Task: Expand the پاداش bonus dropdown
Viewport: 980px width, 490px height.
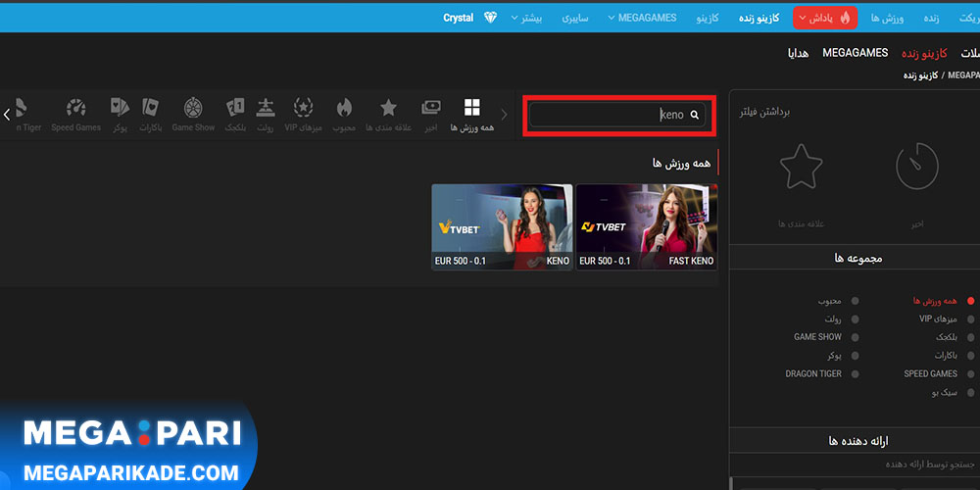Action: [825, 18]
